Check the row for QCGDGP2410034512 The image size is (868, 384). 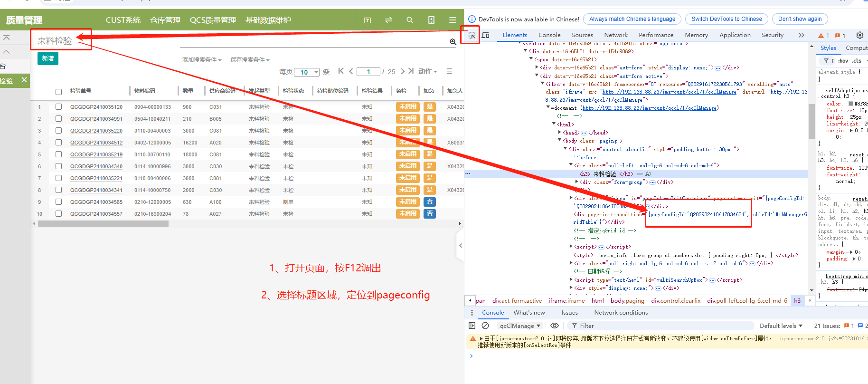click(x=58, y=143)
